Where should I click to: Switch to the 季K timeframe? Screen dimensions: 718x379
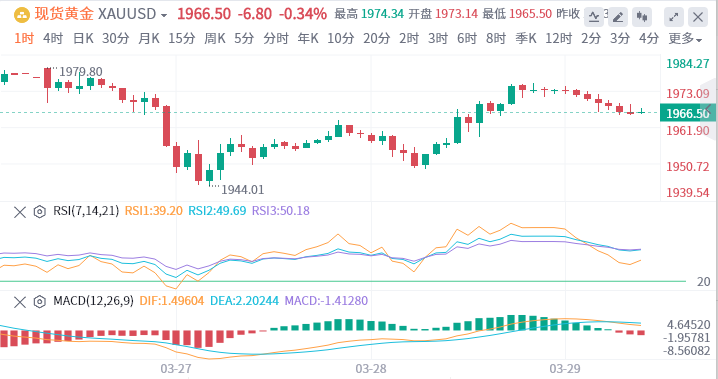pyautogui.click(x=526, y=39)
